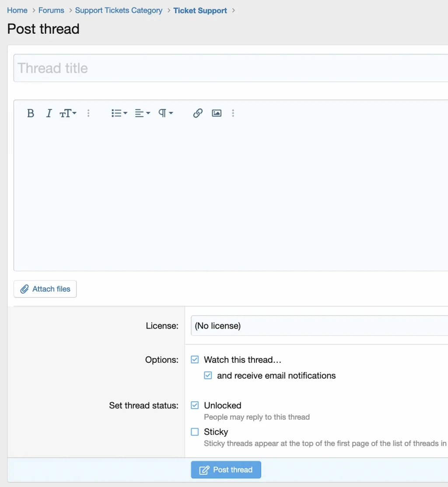Click the 'Post thread' page heading
The image size is (448, 487).
[43, 29]
